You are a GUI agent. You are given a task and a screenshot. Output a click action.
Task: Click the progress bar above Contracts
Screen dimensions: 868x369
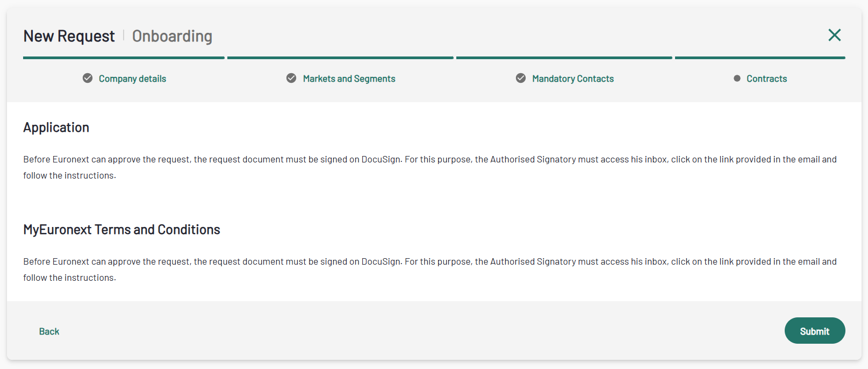pos(760,58)
